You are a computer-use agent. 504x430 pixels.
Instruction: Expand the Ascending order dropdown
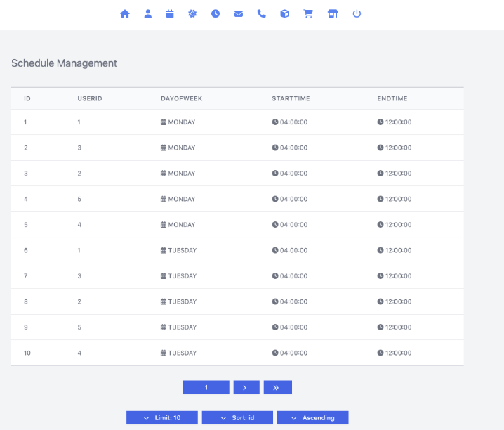(x=313, y=417)
